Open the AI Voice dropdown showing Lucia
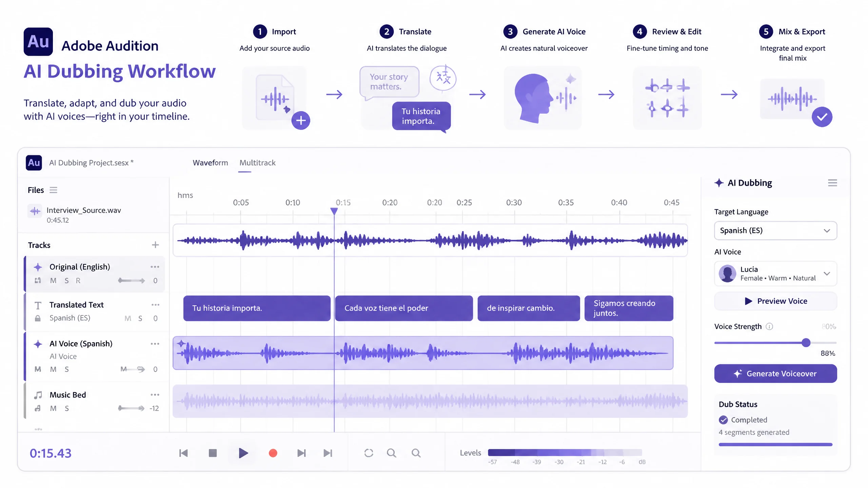The width and height of the screenshot is (868, 488). coord(775,273)
